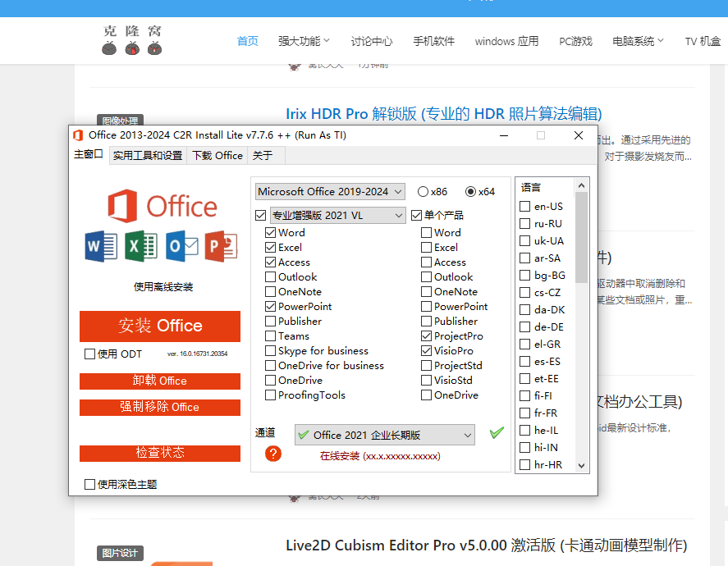Open windows 应用 in the website navigation
The height and width of the screenshot is (566, 728).
pyautogui.click(x=506, y=41)
